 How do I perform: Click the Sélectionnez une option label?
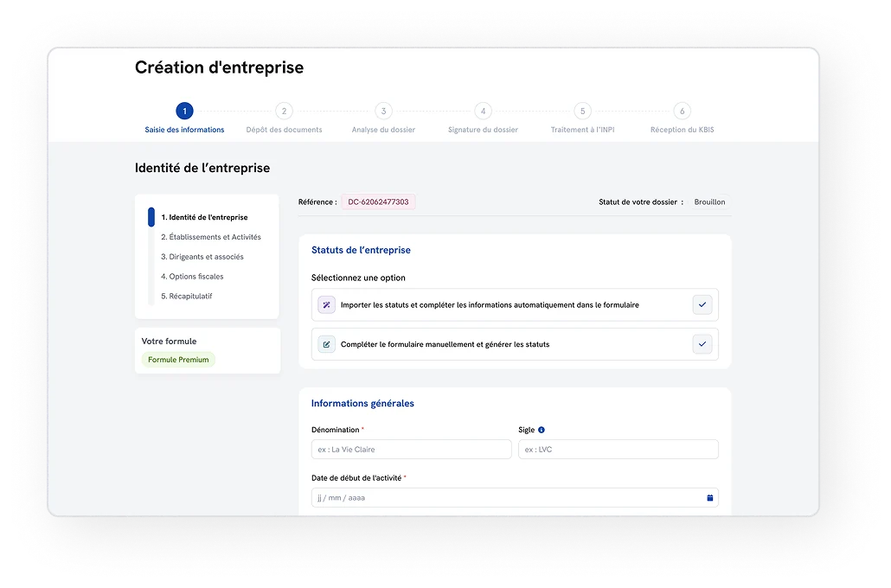358,278
